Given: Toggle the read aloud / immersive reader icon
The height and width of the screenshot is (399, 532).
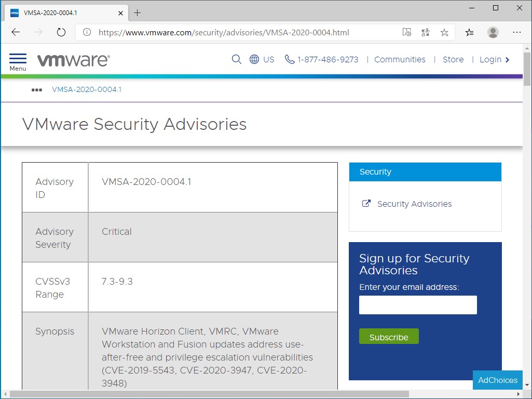Looking at the screenshot, I should point(407,32).
